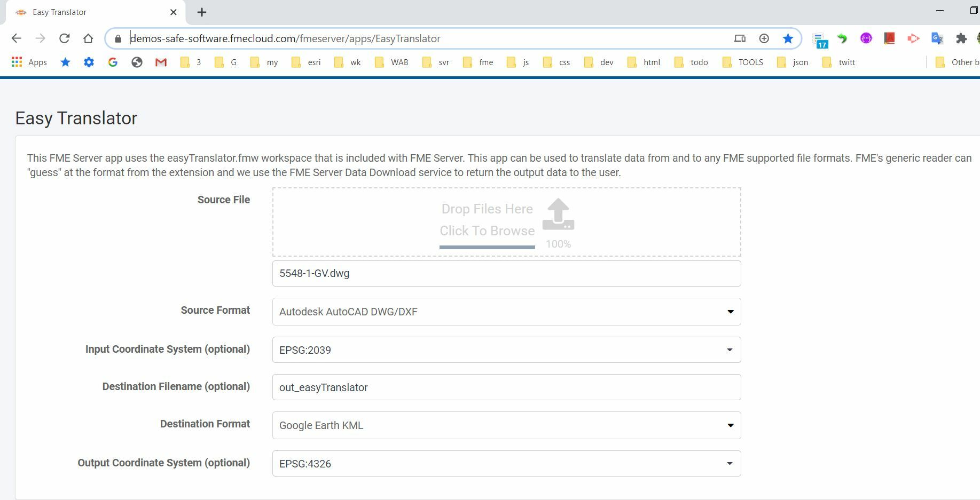
Task: Open the esri bookmarks folder
Action: 306,62
